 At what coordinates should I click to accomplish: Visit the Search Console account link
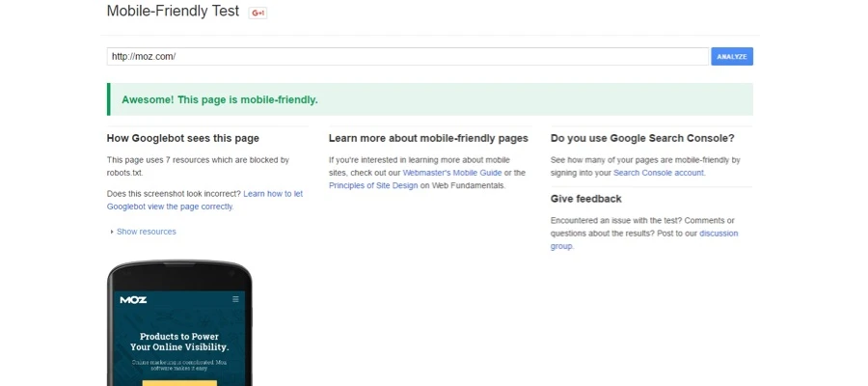pyautogui.click(x=659, y=173)
